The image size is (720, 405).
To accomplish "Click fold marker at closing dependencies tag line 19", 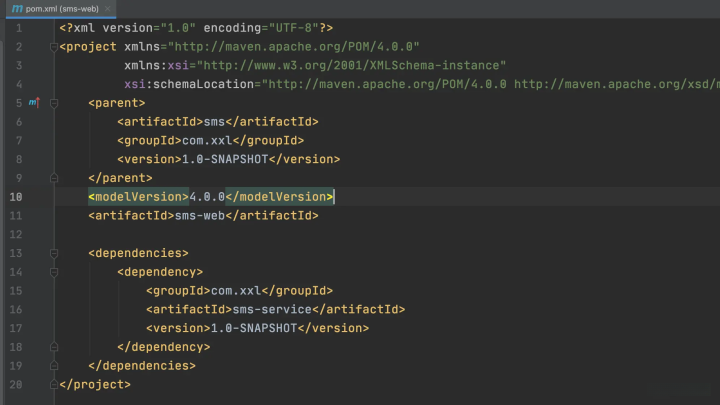I will (53, 366).
